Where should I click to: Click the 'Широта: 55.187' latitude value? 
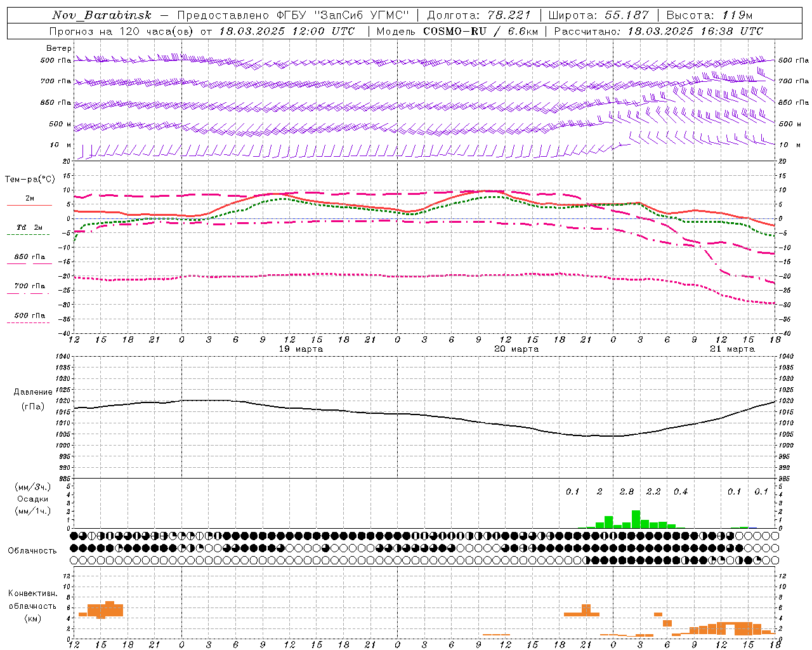pyautogui.click(x=599, y=15)
